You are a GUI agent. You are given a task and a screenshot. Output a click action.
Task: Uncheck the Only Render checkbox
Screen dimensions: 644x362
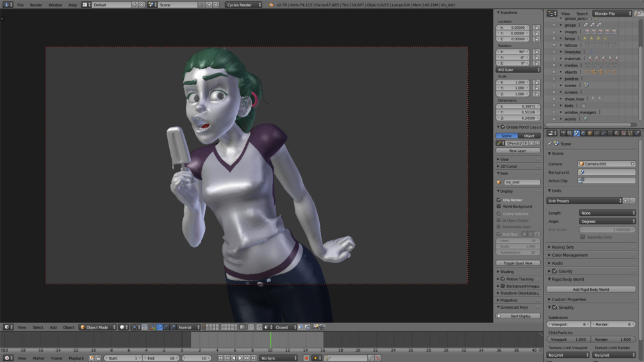pos(499,200)
